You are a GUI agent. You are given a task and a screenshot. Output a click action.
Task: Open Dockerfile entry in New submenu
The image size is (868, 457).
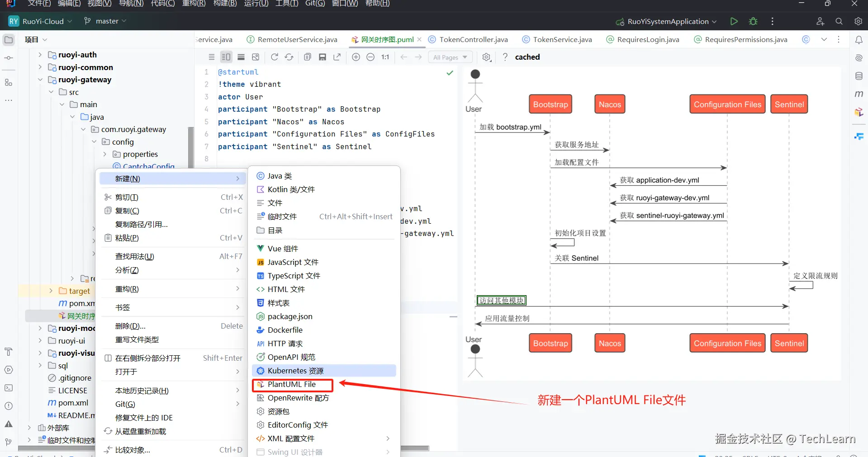click(324, 330)
